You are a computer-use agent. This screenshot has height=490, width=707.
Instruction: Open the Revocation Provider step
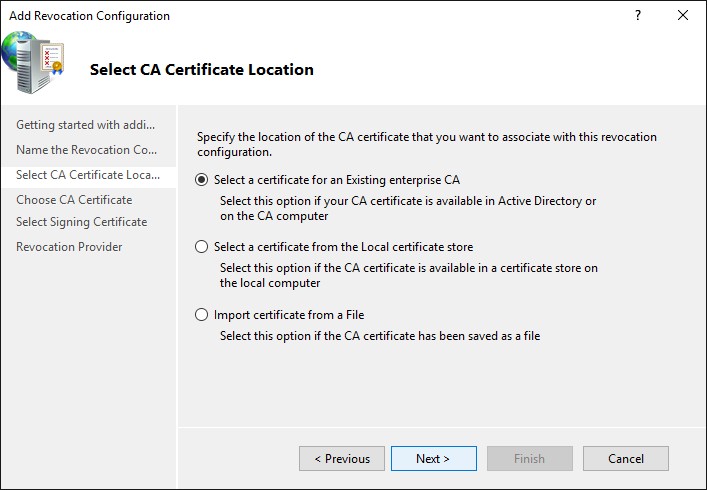click(69, 247)
